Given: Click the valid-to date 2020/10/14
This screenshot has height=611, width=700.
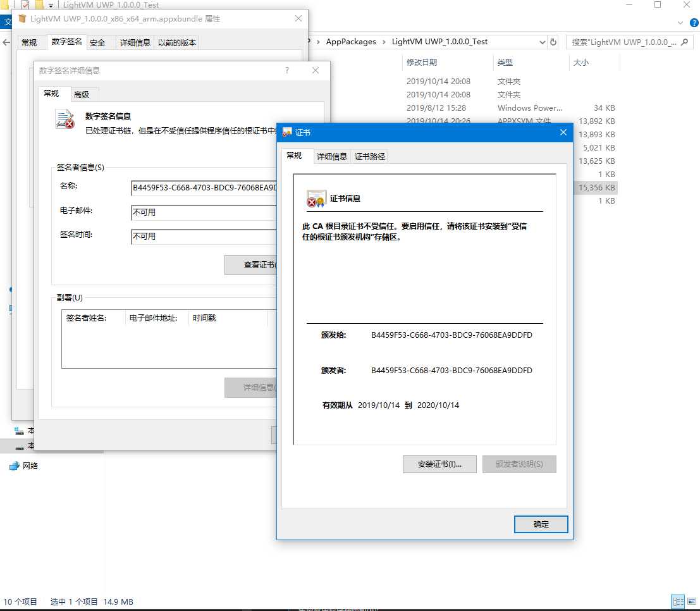Looking at the screenshot, I should pos(438,405).
